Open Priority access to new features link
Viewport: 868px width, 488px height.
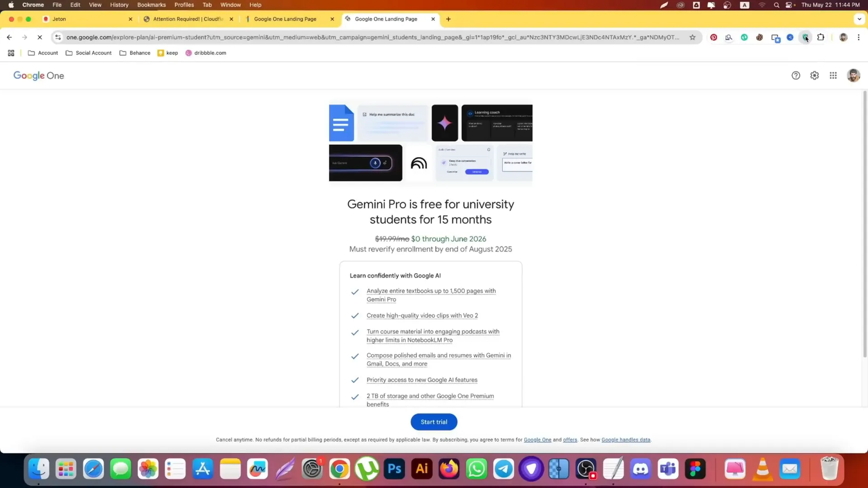click(x=422, y=380)
